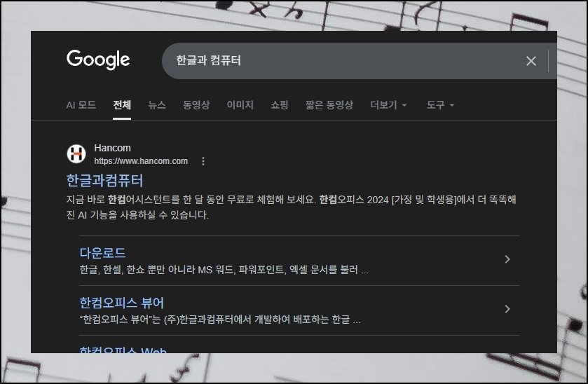The height and width of the screenshot is (384, 588).
Task: Open the three-dot menu beside hancom.com URL
Action: [203, 161]
